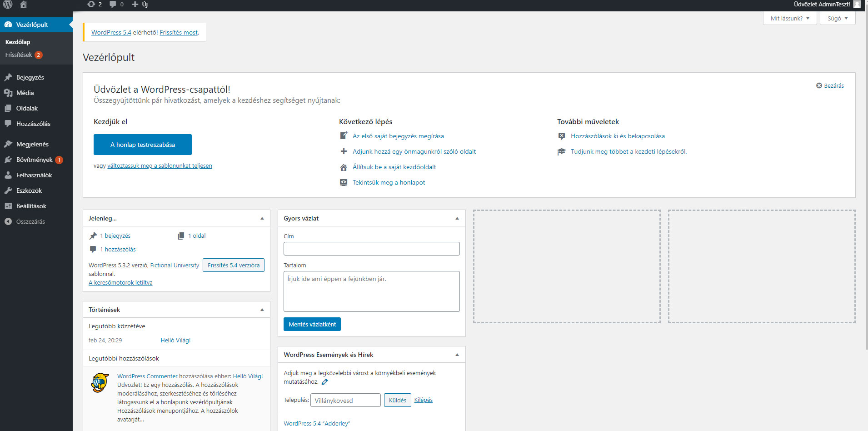Viewport: 868px width, 431px height.
Task: Click the house icon beside Állítsuk be a saját kezdőoldalt
Action: pyautogui.click(x=344, y=167)
